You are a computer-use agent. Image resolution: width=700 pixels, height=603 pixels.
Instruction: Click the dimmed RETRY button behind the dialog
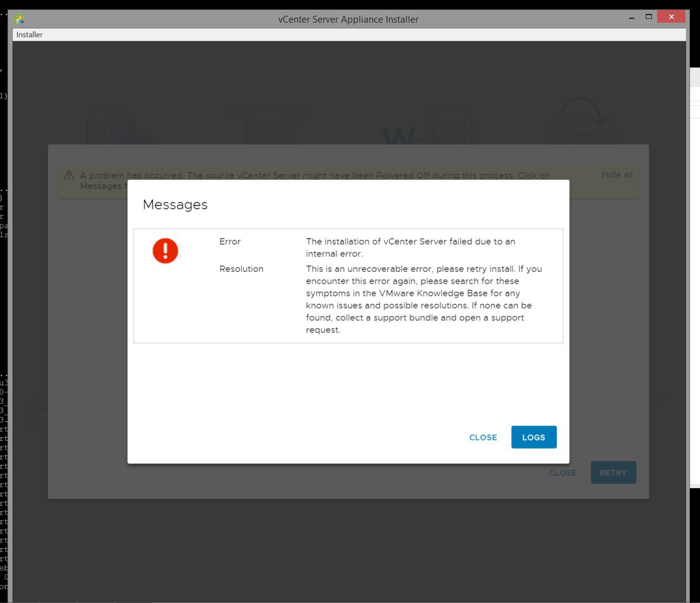[613, 473]
